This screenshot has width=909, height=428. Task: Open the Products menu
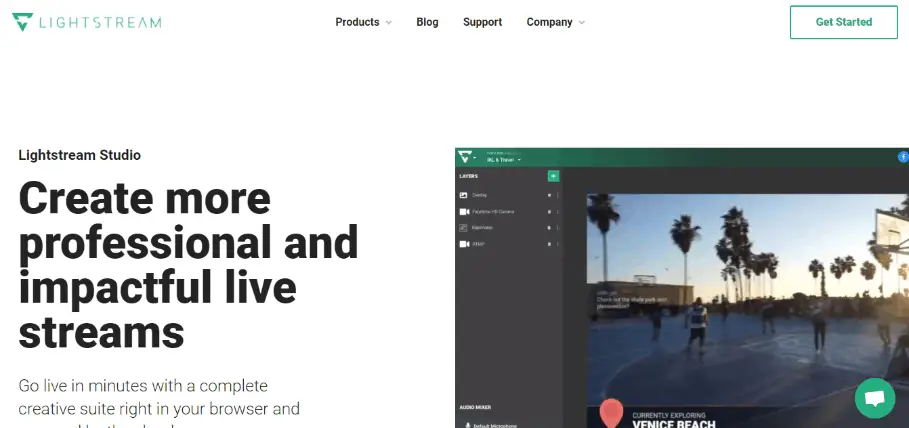point(357,22)
